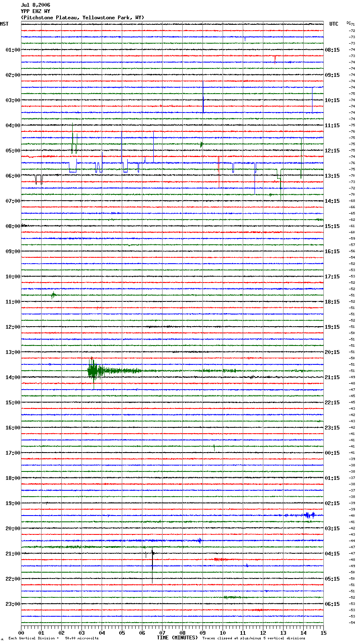357x644 pixels.
Task: Click the 'Traces clipped at plus/minus 5 vertical divisions' note
Action: 254,639
